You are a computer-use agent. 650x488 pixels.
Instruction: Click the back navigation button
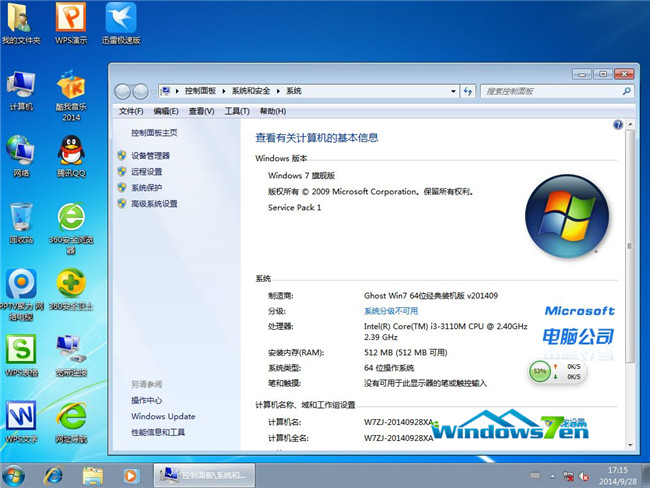(123, 92)
